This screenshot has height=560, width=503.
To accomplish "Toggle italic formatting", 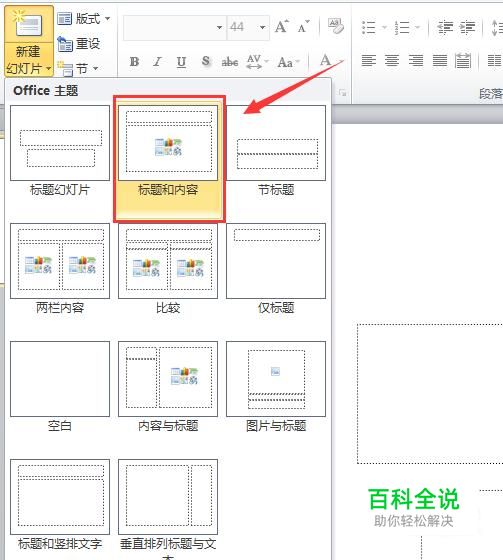I will (157, 62).
